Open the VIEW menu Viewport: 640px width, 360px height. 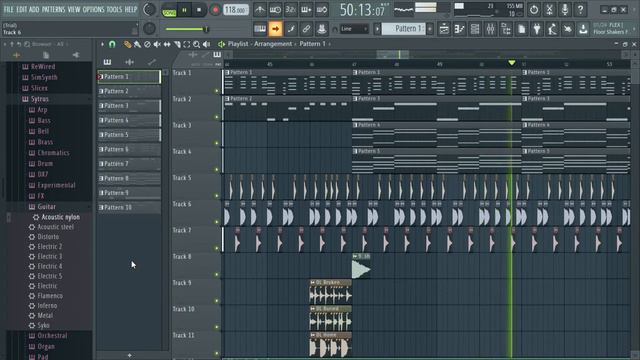(x=74, y=9)
